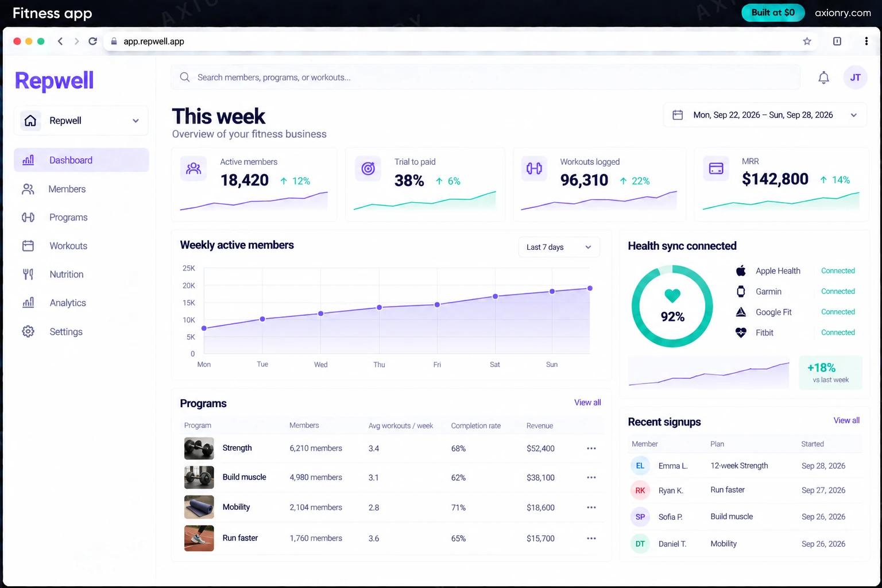The image size is (882, 588).
Task: Click the Workouts logged dumbbell icon
Action: pos(534,169)
